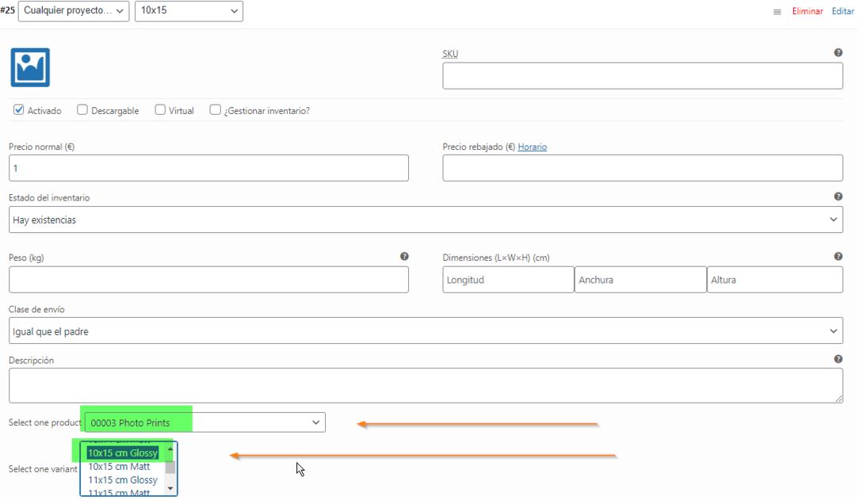This screenshot has width=863, height=504.
Task: Tick the Virtual checkbox
Action: [x=160, y=110]
